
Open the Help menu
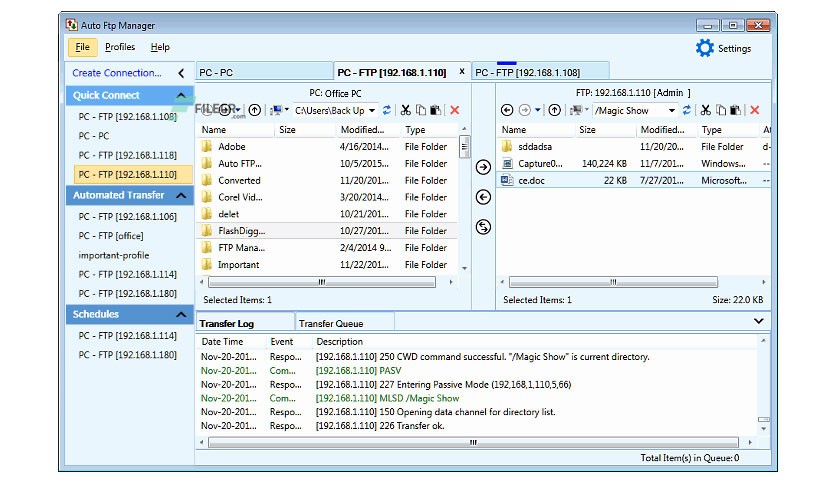(x=160, y=47)
